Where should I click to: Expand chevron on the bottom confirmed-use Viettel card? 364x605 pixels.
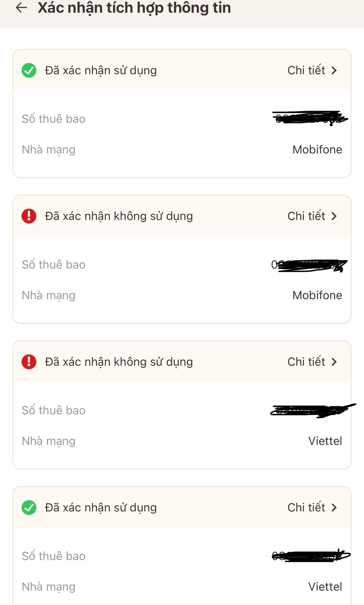(334, 508)
